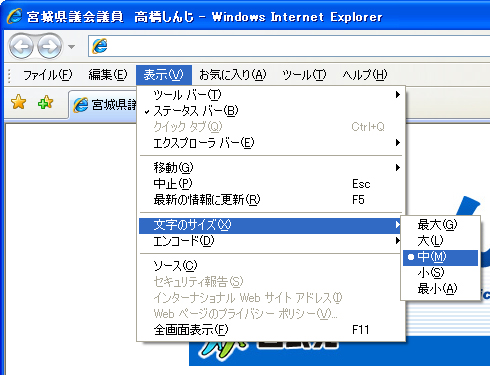Set text size to 小(S)

[440, 273]
